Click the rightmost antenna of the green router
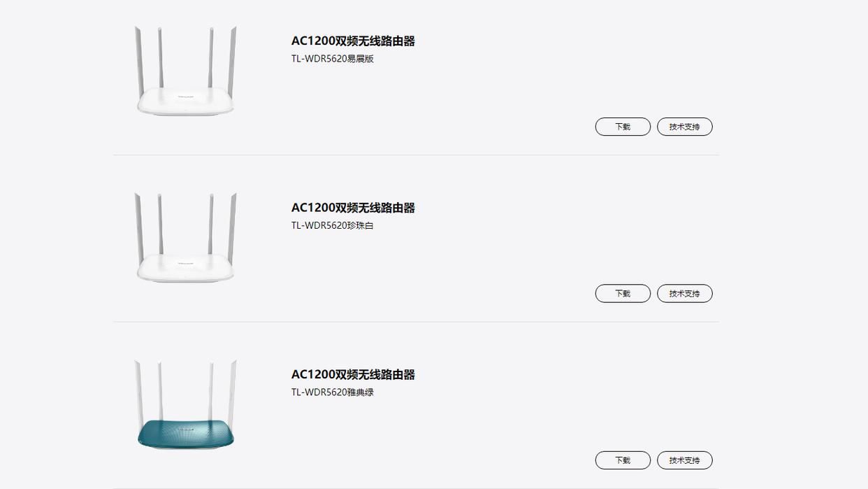The height and width of the screenshot is (489, 868). 232,395
